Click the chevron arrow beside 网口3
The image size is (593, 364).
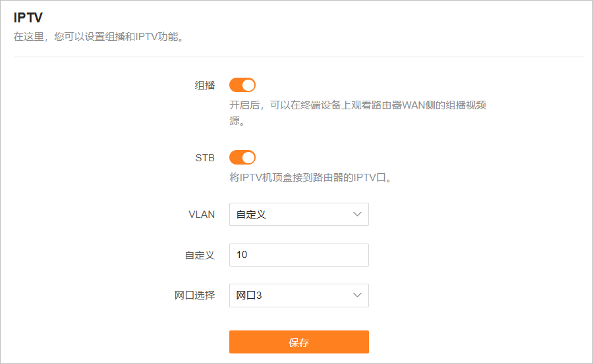point(358,296)
